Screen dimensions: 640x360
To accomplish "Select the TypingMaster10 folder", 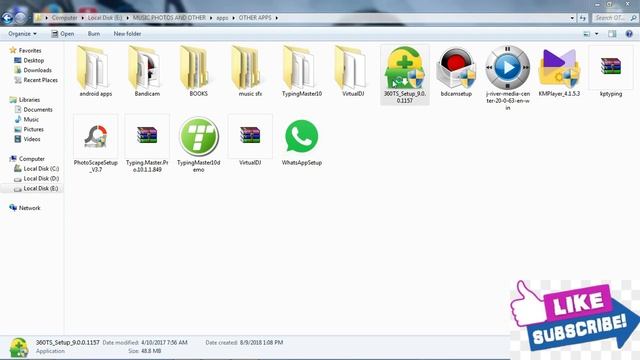I will pos(302,71).
